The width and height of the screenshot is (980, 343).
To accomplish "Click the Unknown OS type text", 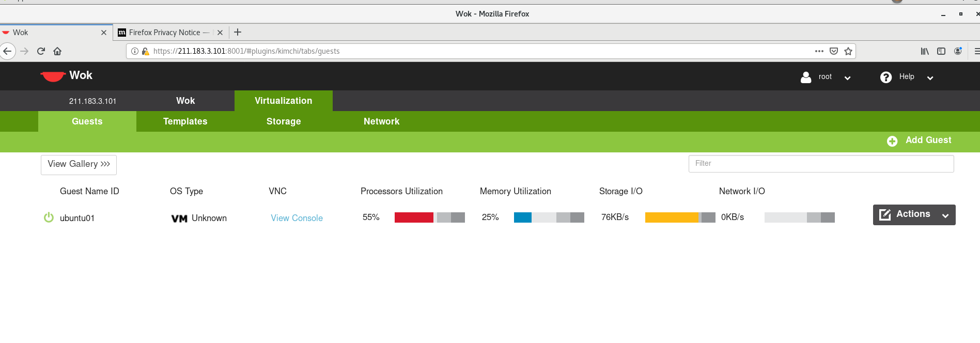I will [209, 218].
